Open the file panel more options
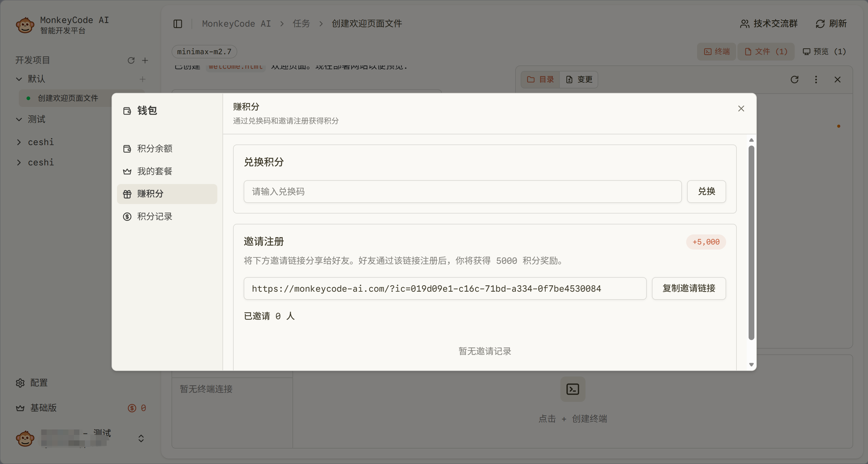 pyautogui.click(x=816, y=79)
